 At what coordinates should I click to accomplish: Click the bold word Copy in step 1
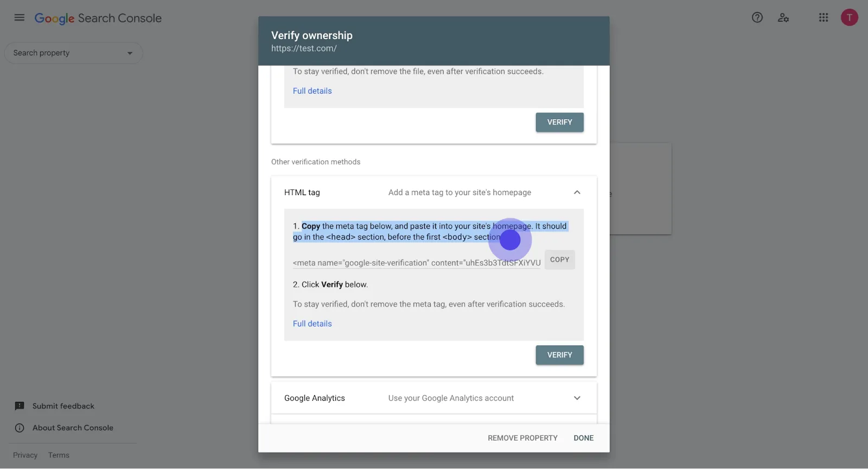pos(311,226)
